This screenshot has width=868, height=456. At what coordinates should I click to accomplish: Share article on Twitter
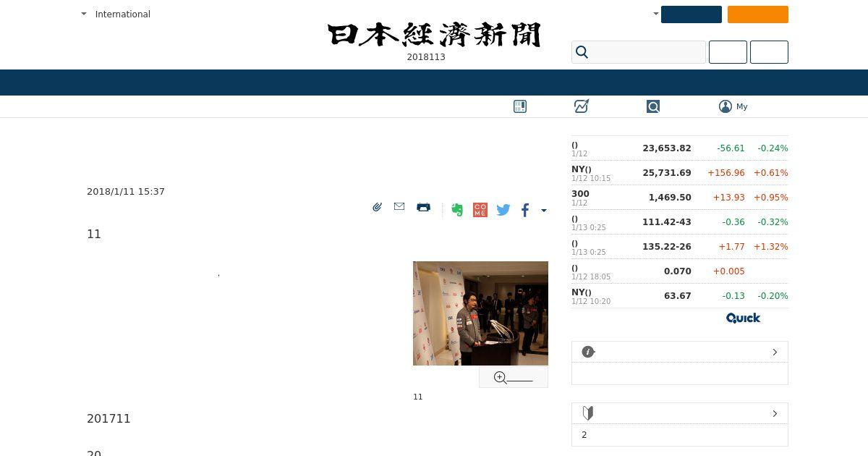click(x=503, y=210)
